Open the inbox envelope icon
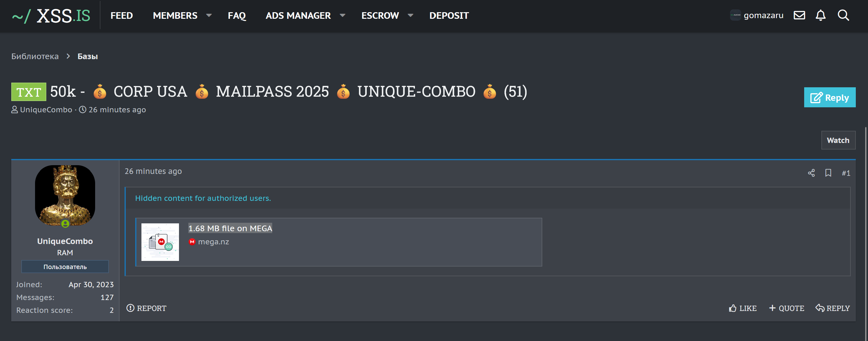 (799, 15)
